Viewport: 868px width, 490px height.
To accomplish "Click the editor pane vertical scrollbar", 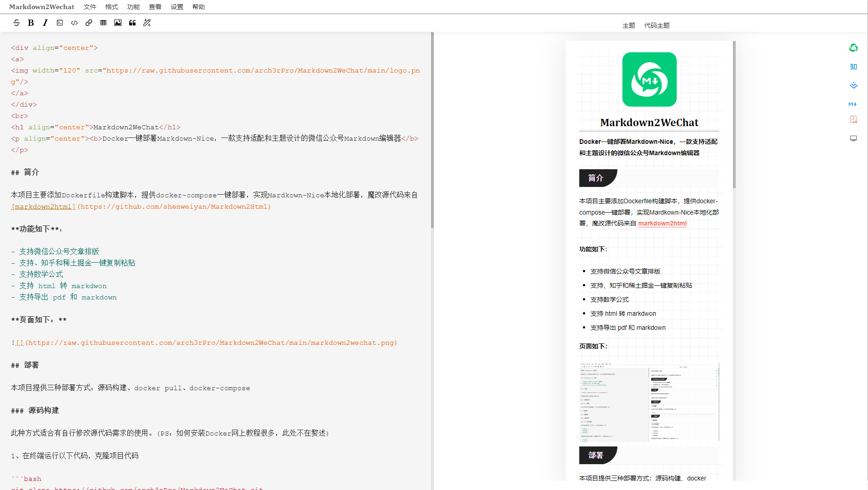I will coord(432,131).
